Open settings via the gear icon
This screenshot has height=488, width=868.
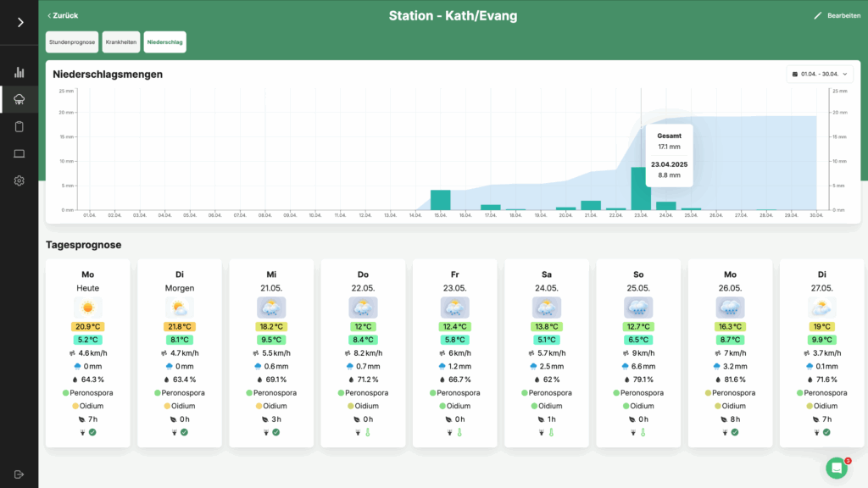pyautogui.click(x=19, y=180)
